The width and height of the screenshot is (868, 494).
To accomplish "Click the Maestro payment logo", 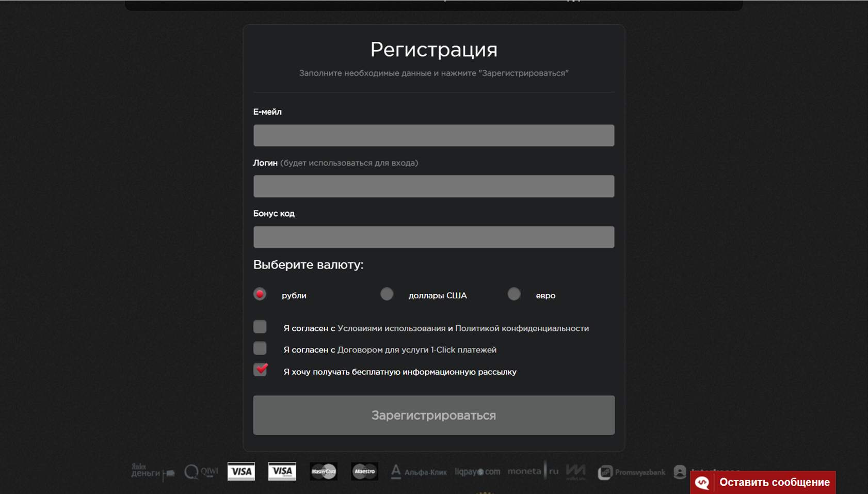I will [x=364, y=471].
